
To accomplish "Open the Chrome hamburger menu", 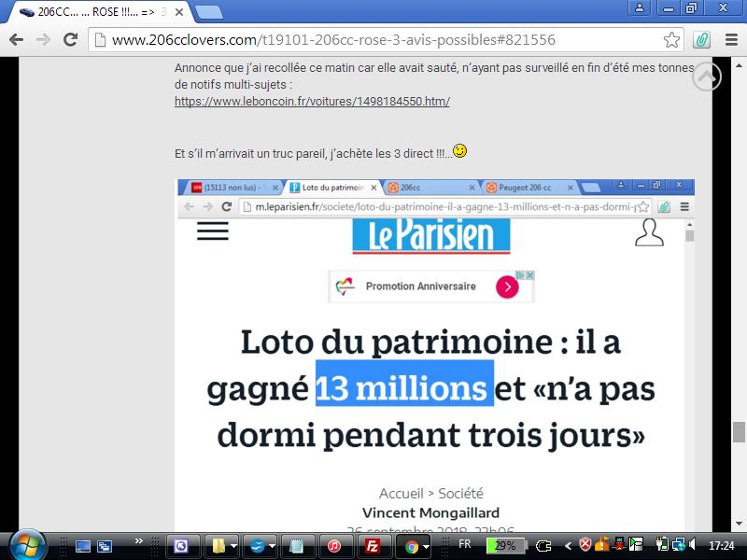I will pos(731,39).
